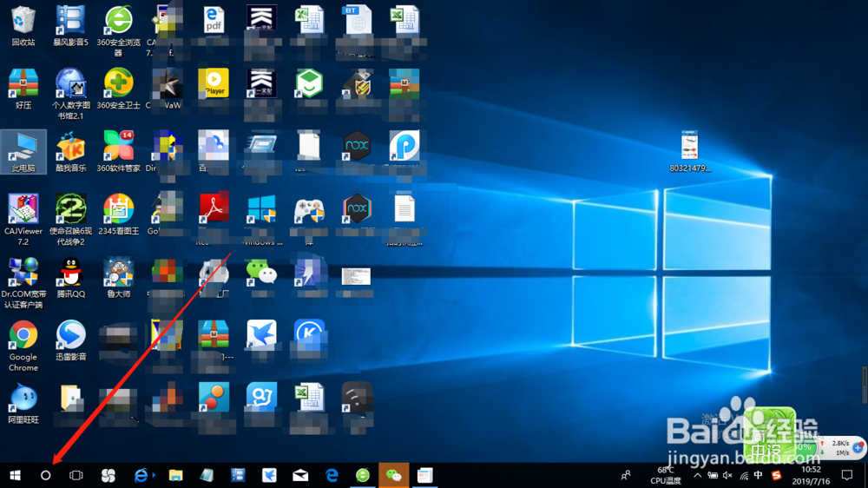
Task: Open Dr.COM宽带认证客户端 shortcut
Action: [x=23, y=283]
